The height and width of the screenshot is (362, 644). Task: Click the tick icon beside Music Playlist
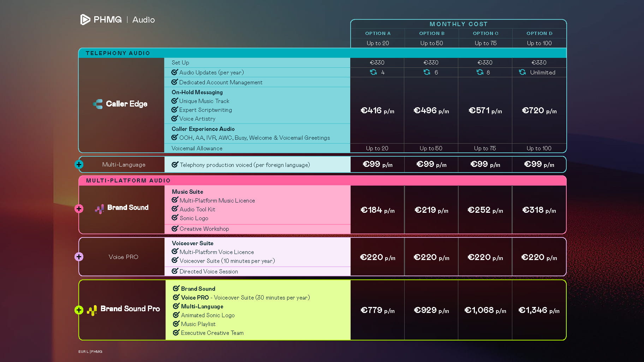click(x=177, y=324)
